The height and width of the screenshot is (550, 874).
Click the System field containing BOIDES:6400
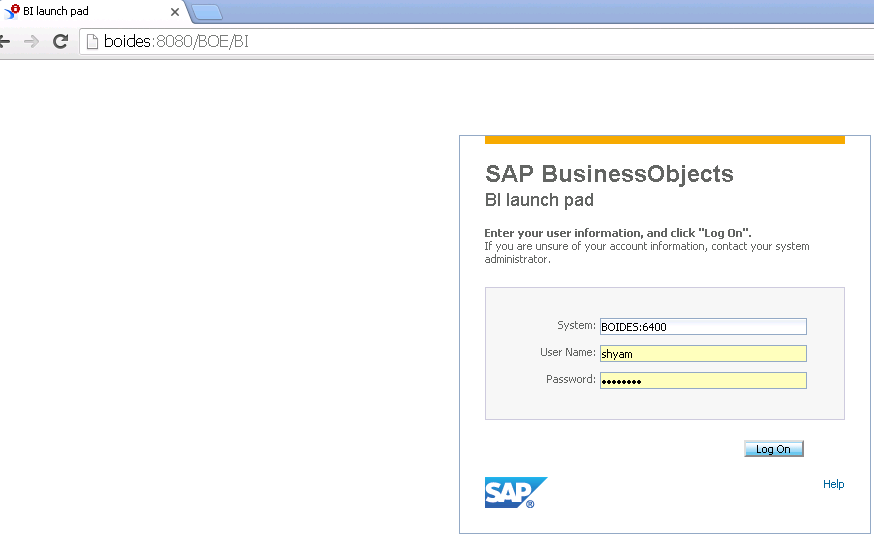pyautogui.click(x=703, y=327)
